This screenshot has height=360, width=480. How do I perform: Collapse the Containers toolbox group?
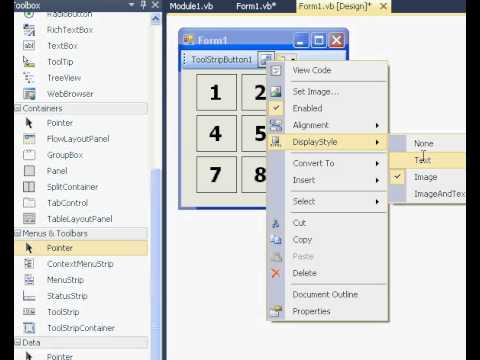(18, 108)
